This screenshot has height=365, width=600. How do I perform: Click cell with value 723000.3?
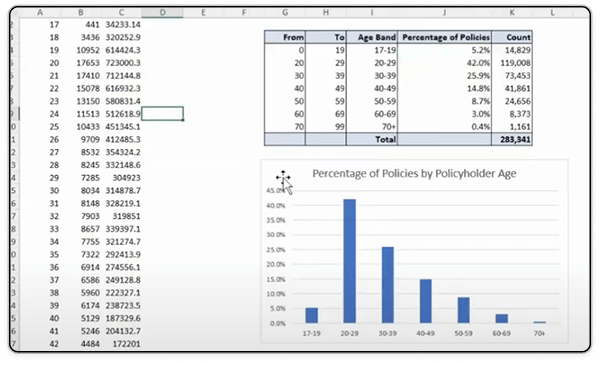[x=122, y=63]
